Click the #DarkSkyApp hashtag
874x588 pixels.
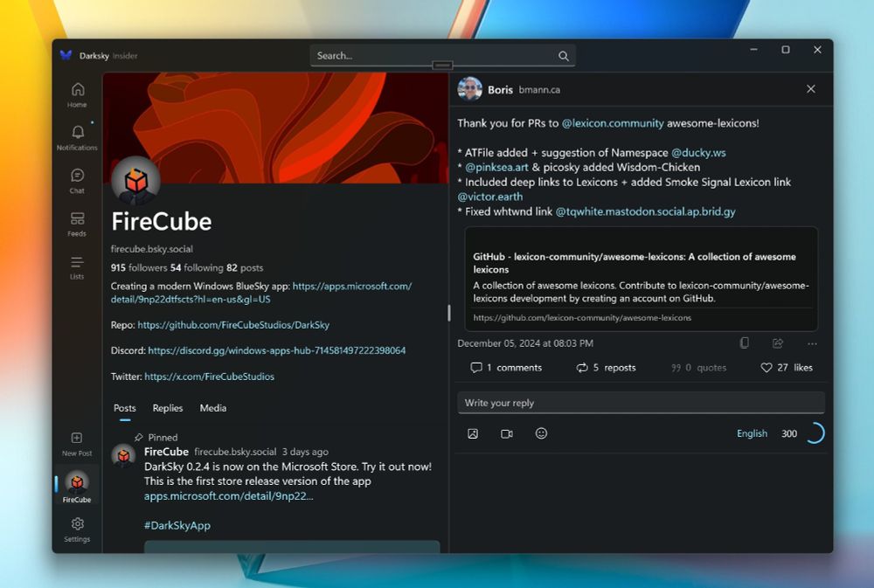point(177,526)
